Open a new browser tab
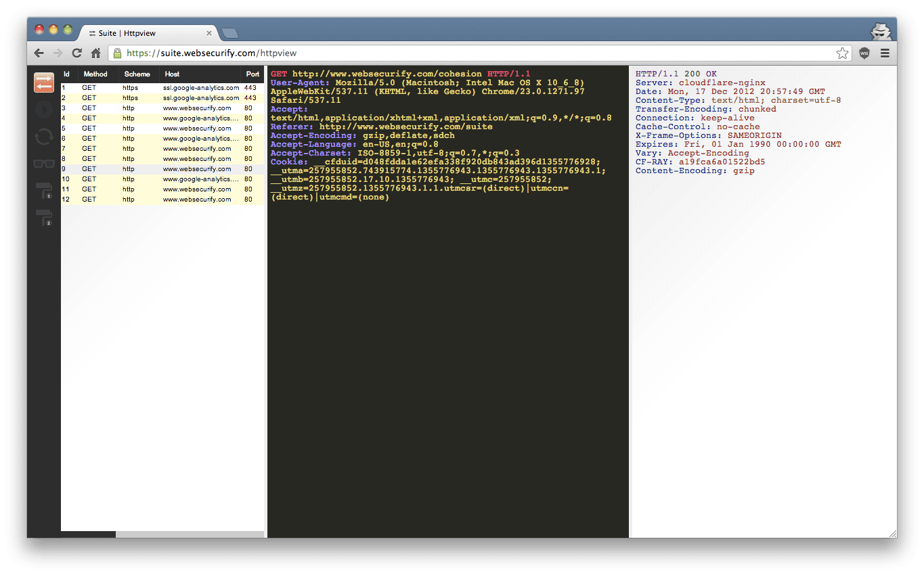 230,33
